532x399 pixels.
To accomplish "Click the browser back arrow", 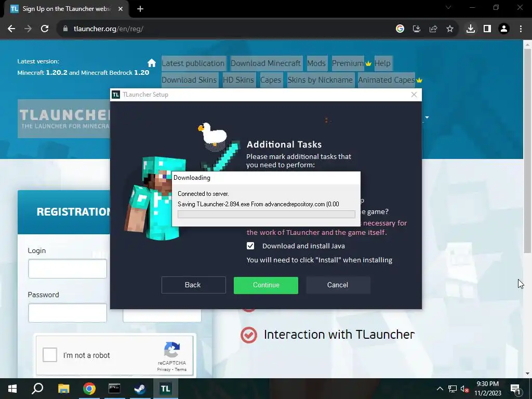I will [11, 29].
